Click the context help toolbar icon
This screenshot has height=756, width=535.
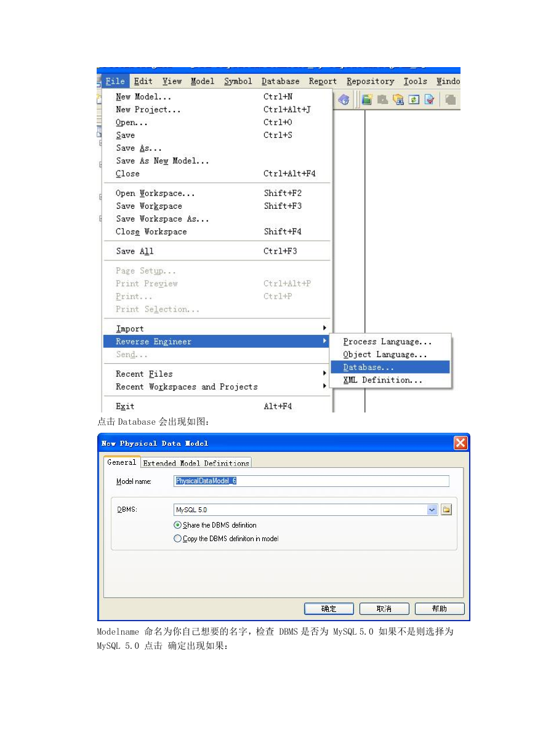(x=344, y=100)
